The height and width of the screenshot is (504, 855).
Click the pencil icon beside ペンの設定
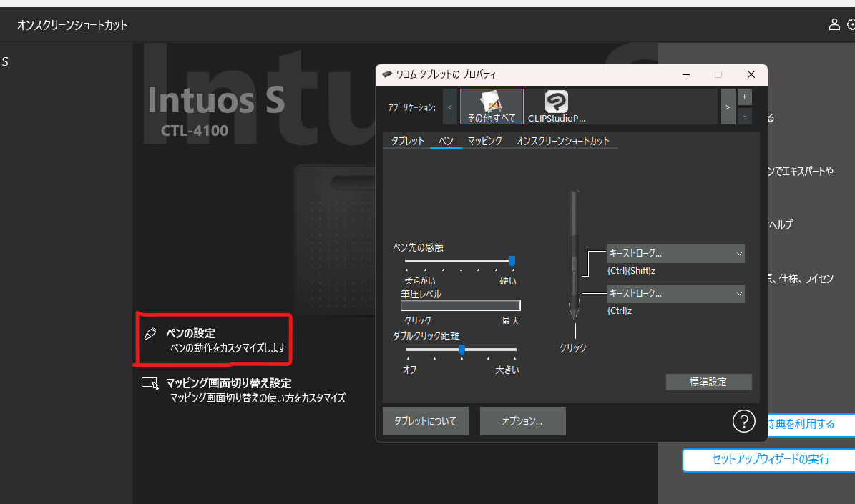[x=150, y=333]
